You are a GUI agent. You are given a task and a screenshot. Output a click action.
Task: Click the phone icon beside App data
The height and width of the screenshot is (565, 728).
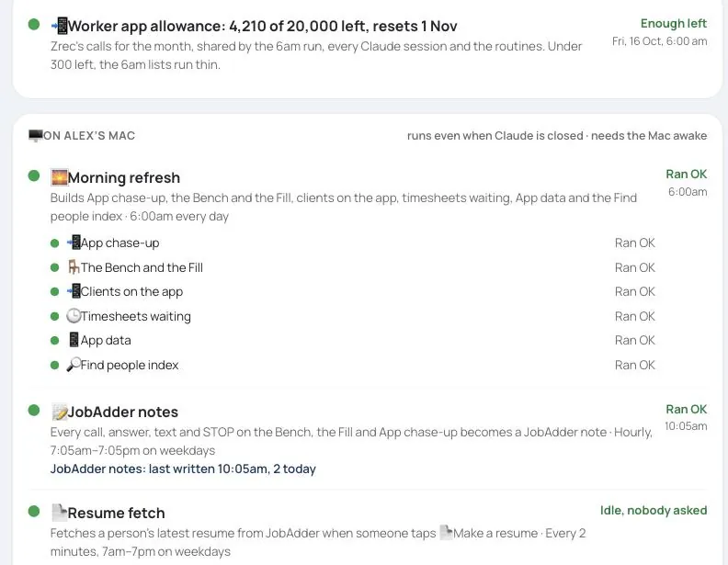[73, 340]
